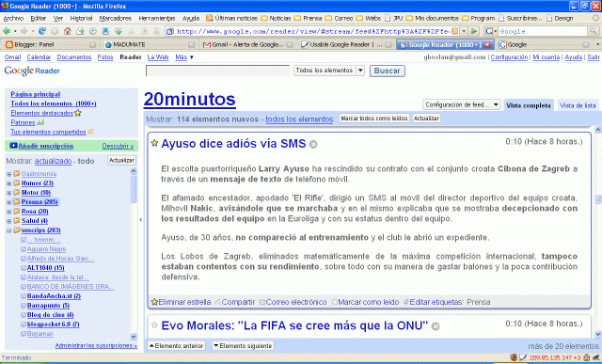Expand the Salud folder
The image size is (602, 364).
pos(8,221)
